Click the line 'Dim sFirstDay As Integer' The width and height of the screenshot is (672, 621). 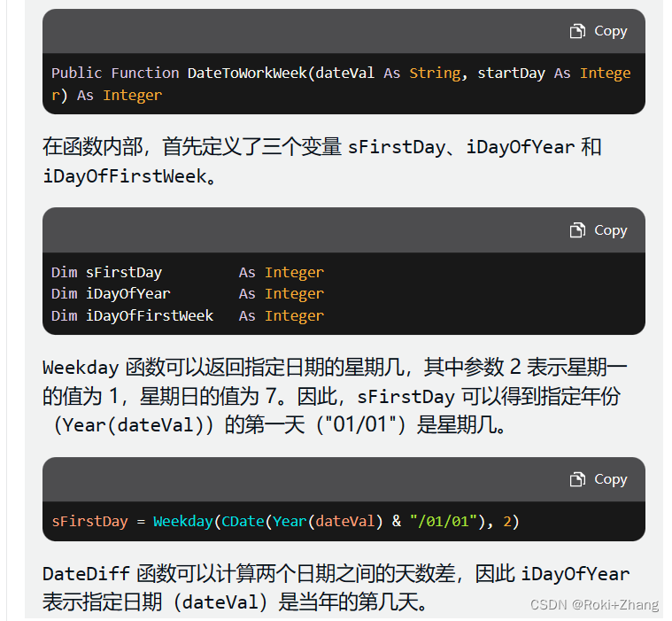(x=188, y=272)
